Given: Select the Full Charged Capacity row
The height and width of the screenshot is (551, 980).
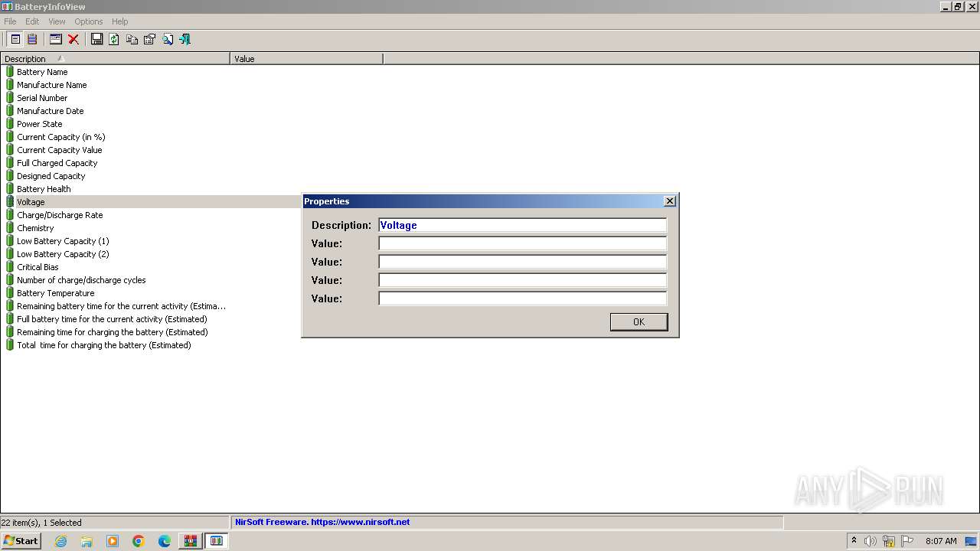Looking at the screenshot, I should 57,163.
